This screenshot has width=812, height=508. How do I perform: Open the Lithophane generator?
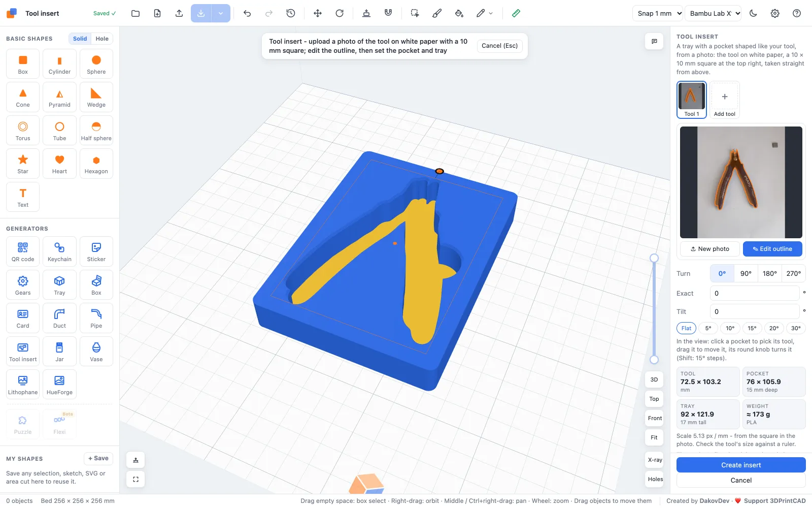(23, 385)
